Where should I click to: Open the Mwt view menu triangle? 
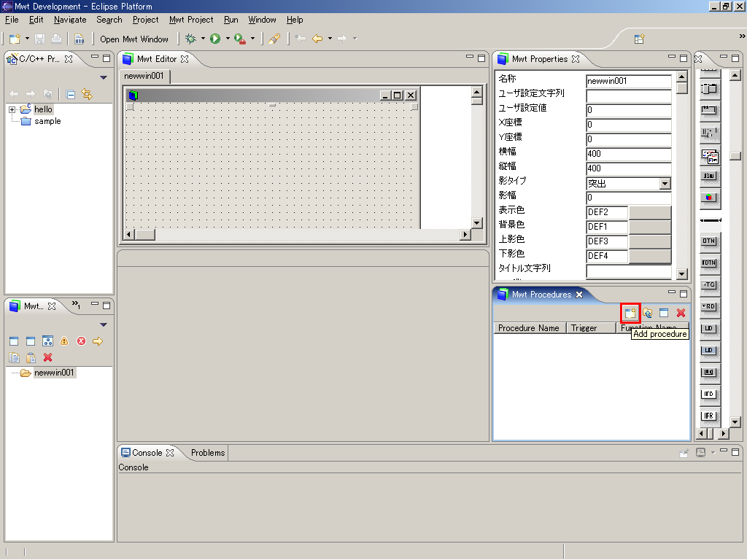[104, 324]
